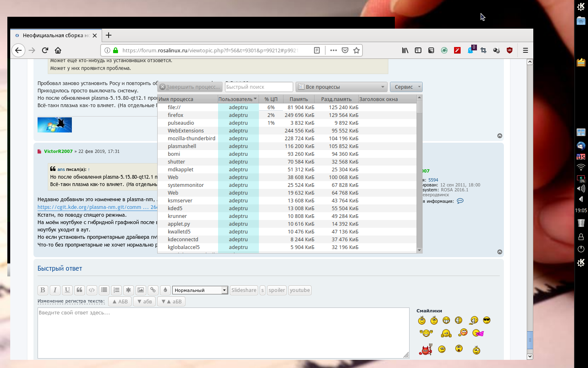Insert a quote with the quote icon
The height and width of the screenshot is (368, 588).
click(x=80, y=290)
